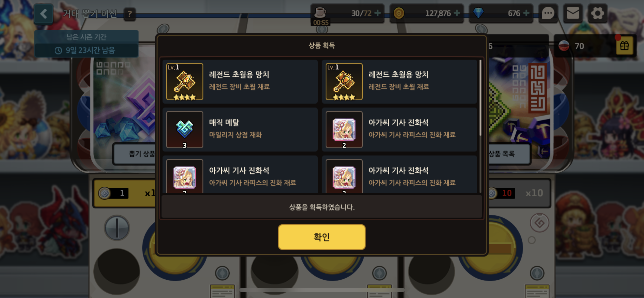The width and height of the screenshot is (644, 298).
Task: Open 뽑기 상품 tab button
Action: 134,154
